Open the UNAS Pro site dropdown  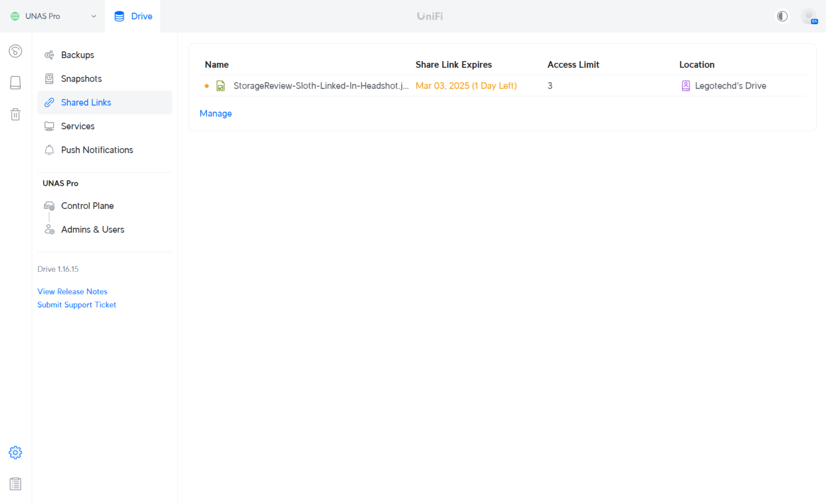(x=53, y=16)
